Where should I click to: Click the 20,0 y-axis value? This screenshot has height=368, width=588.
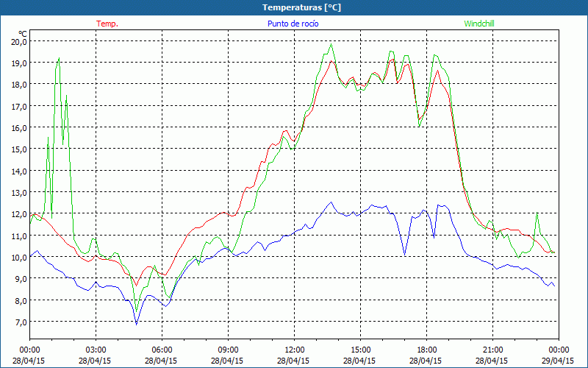[x=19, y=42]
